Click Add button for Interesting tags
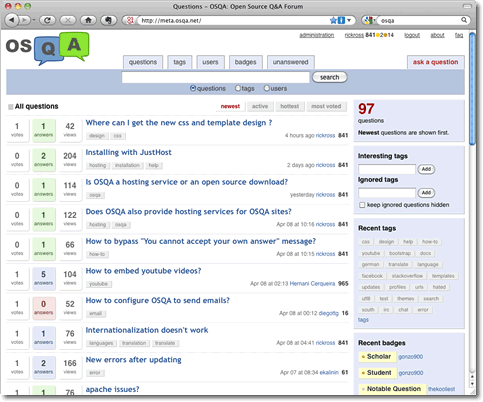Image resolution: width=483 pixels, height=402 pixels. tap(426, 169)
